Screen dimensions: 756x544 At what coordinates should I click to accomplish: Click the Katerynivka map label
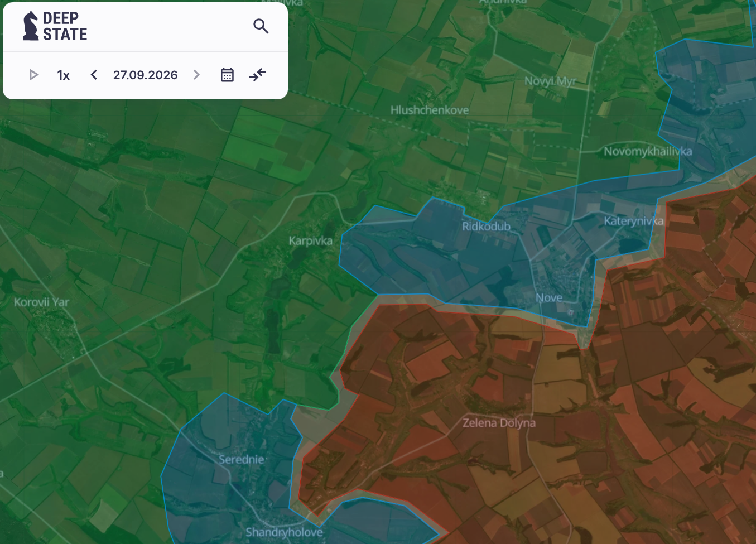pos(634,221)
